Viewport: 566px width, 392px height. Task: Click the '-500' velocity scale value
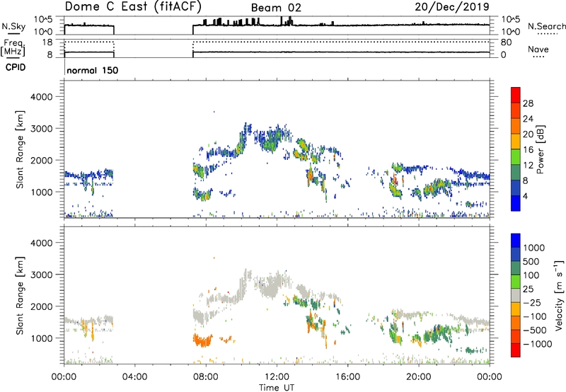pyautogui.click(x=535, y=330)
